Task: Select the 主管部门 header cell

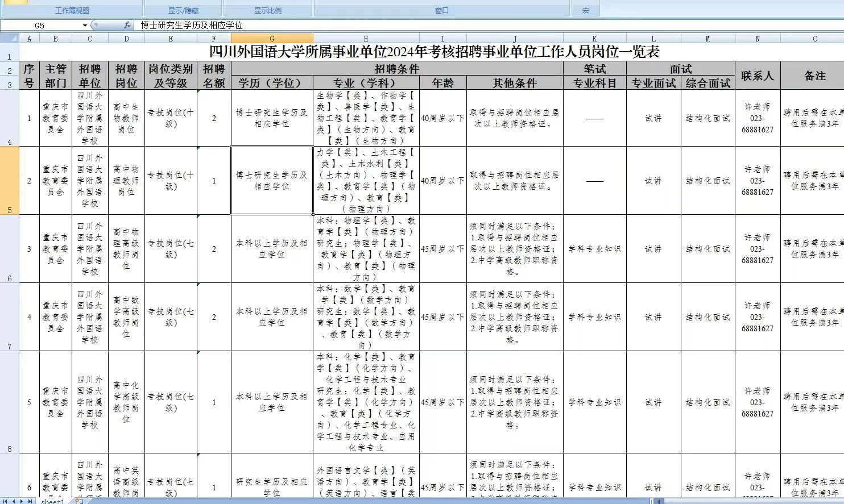Action: pyautogui.click(x=55, y=76)
